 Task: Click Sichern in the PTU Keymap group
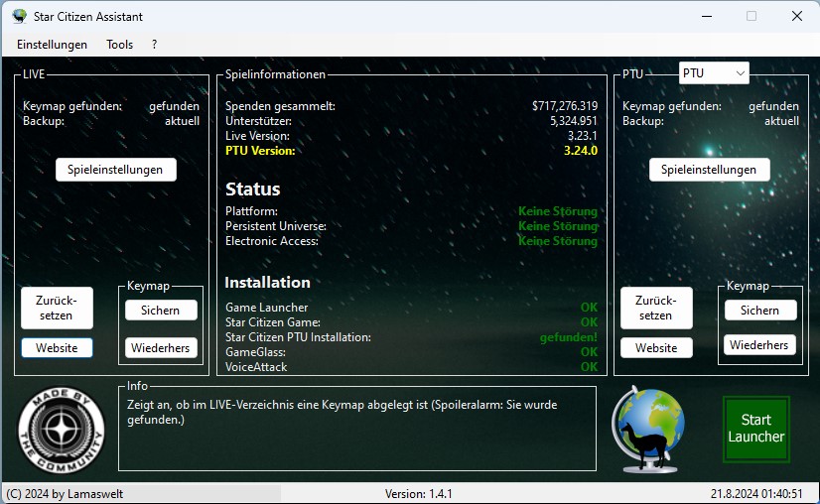(x=759, y=311)
